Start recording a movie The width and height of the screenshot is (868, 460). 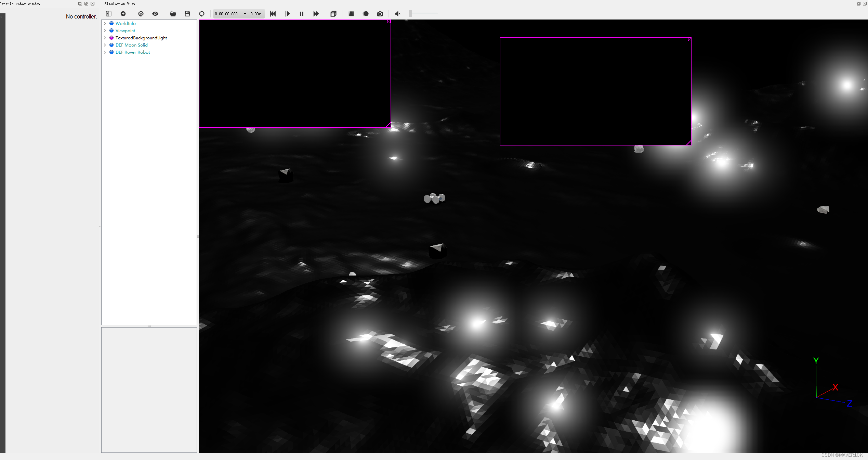point(351,14)
